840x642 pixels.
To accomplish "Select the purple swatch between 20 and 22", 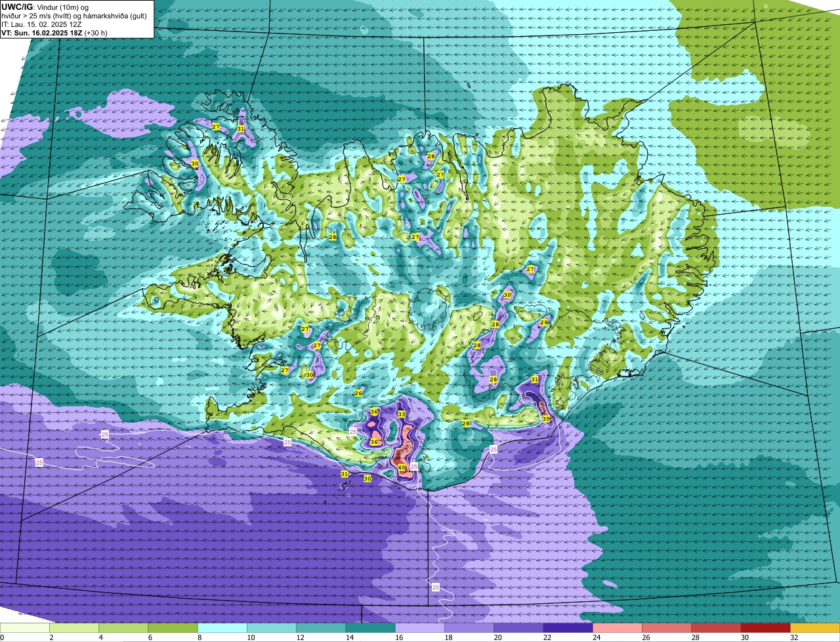I will coord(518,628).
